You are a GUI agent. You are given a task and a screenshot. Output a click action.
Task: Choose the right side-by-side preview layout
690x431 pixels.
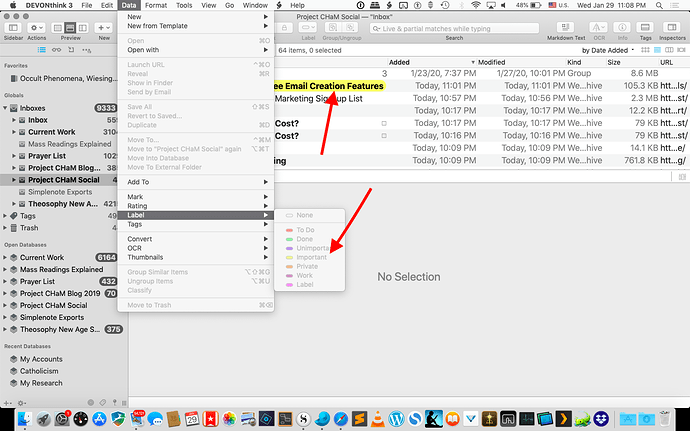click(x=83, y=27)
